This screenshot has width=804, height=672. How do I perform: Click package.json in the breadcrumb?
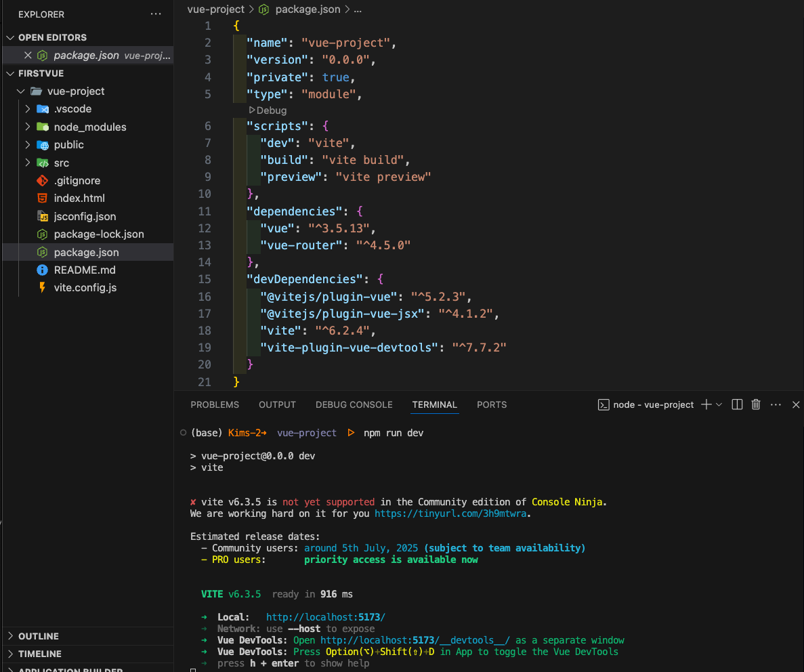pos(308,9)
